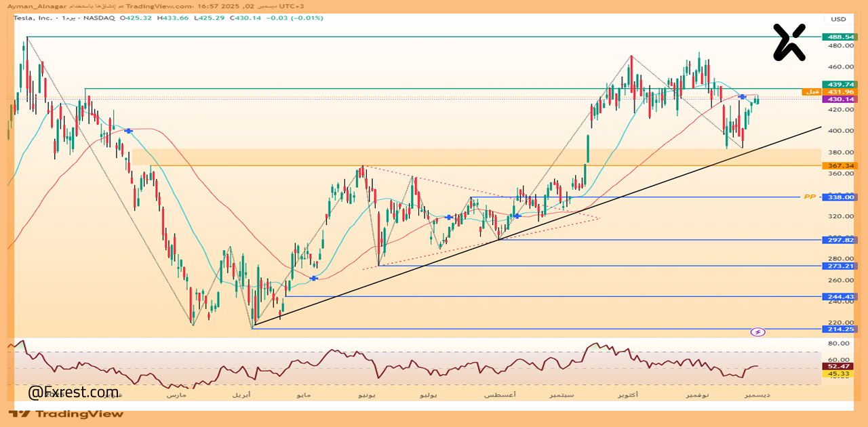Click the @Fxrest.com watermark link
868x427 pixels.
[x=73, y=392]
